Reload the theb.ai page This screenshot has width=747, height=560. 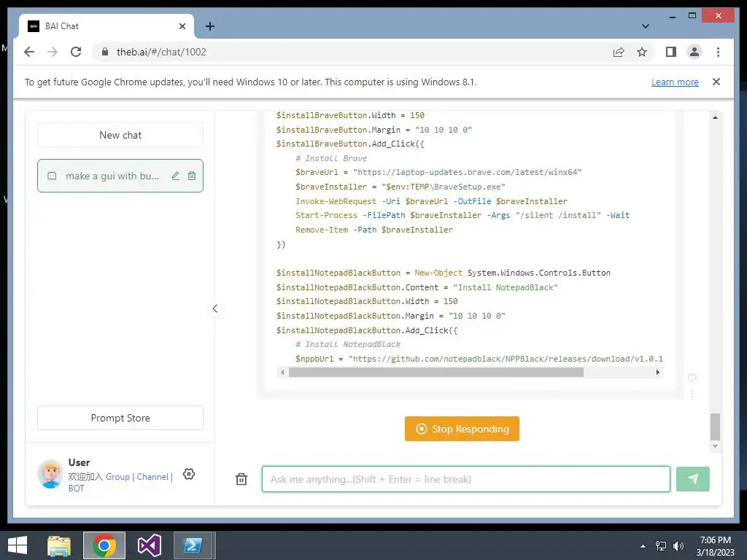(76, 52)
